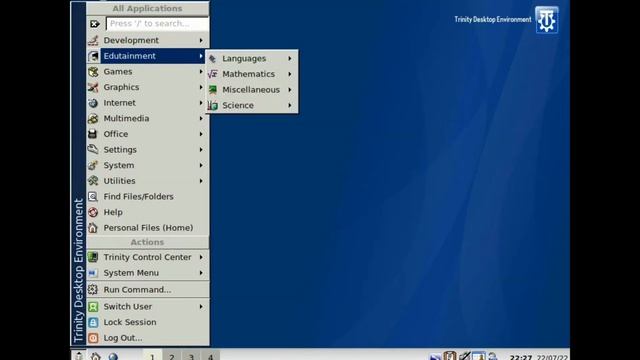Image resolution: width=640 pixels, height=360 pixels.
Task: Click the Log Out power icon
Action: [93, 338]
